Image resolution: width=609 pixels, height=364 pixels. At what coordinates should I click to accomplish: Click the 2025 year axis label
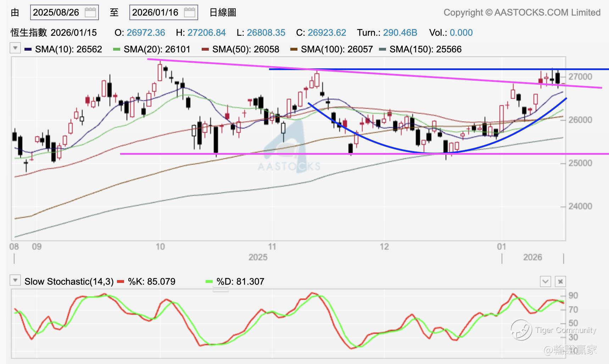pyautogui.click(x=258, y=257)
